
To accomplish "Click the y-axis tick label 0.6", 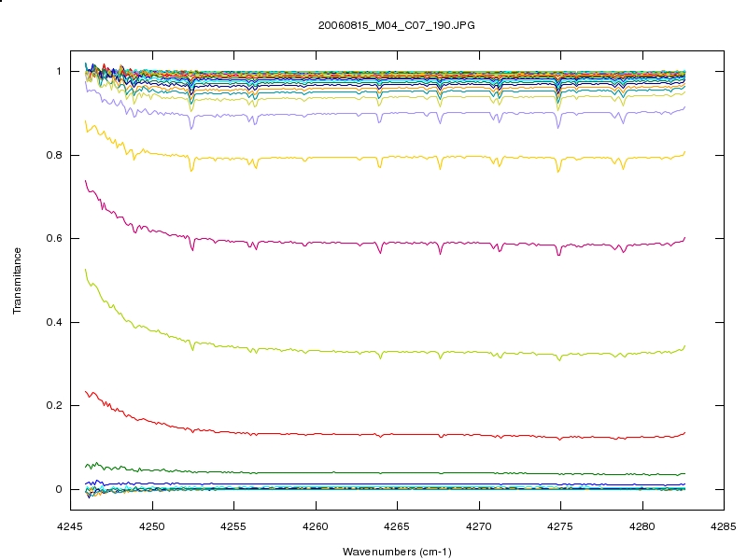I will (54, 238).
